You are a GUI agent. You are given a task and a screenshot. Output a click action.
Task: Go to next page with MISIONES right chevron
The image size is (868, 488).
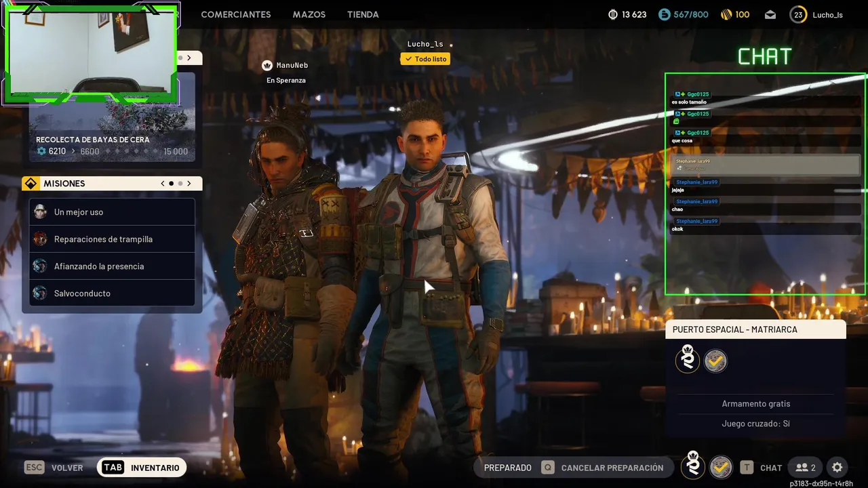point(189,184)
